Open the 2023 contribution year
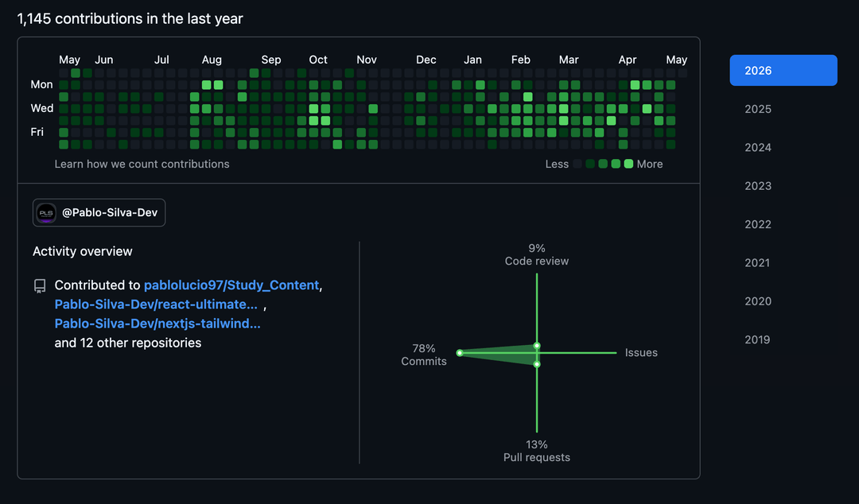 [758, 186]
